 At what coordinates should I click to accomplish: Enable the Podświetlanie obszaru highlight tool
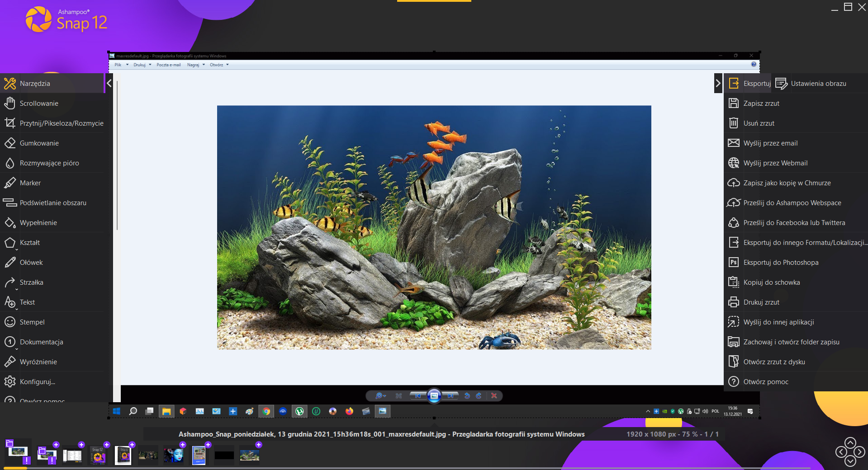coord(52,203)
